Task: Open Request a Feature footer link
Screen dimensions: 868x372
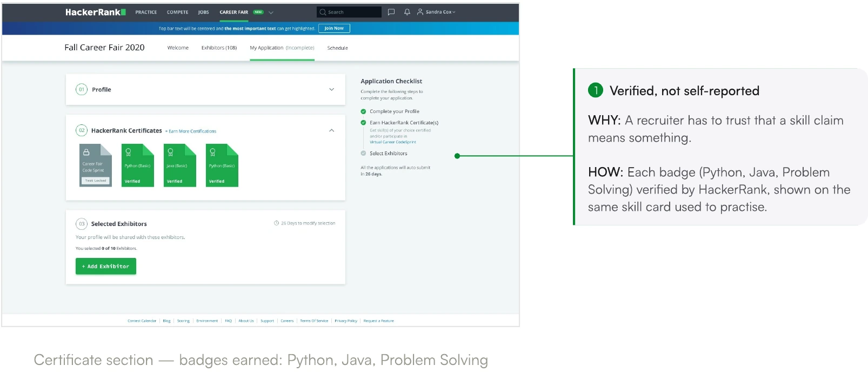Action: (x=378, y=321)
